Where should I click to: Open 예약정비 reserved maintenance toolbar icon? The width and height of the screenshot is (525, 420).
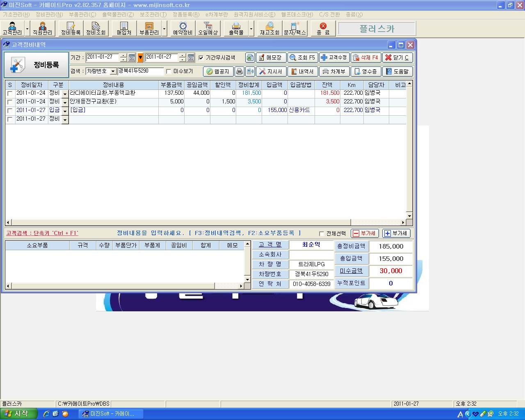click(x=183, y=29)
